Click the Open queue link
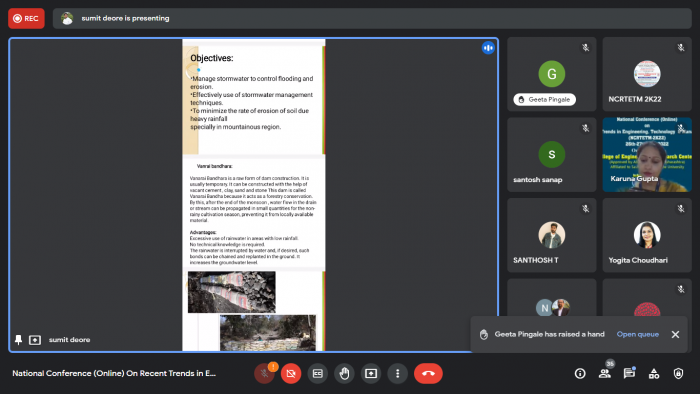The width and height of the screenshot is (700, 394). coord(638,334)
